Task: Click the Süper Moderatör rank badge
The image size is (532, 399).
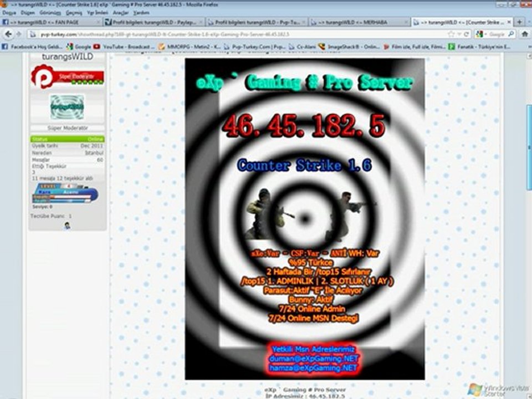Action: (x=67, y=76)
